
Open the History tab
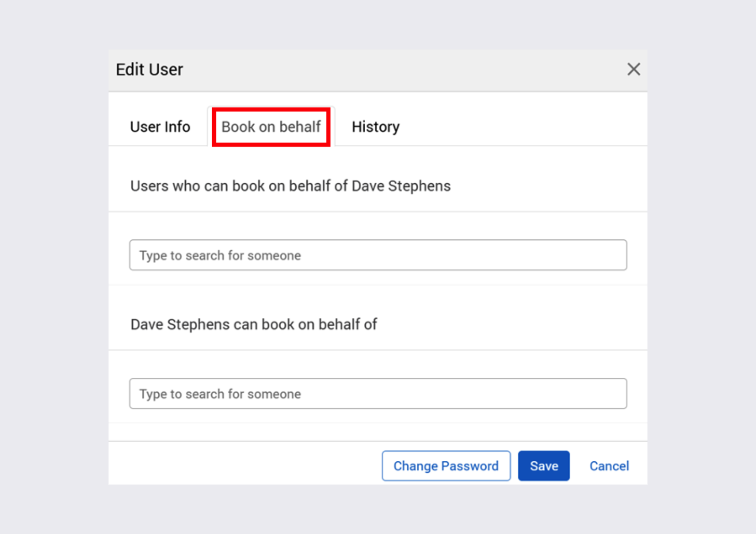(x=376, y=127)
